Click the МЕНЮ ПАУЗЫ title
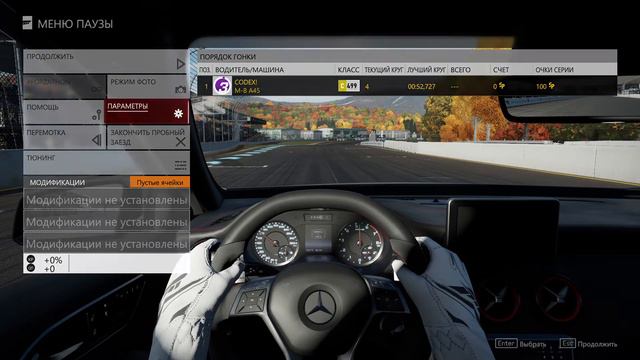Image resolution: width=640 pixels, height=360 pixels. [x=75, y=24]
